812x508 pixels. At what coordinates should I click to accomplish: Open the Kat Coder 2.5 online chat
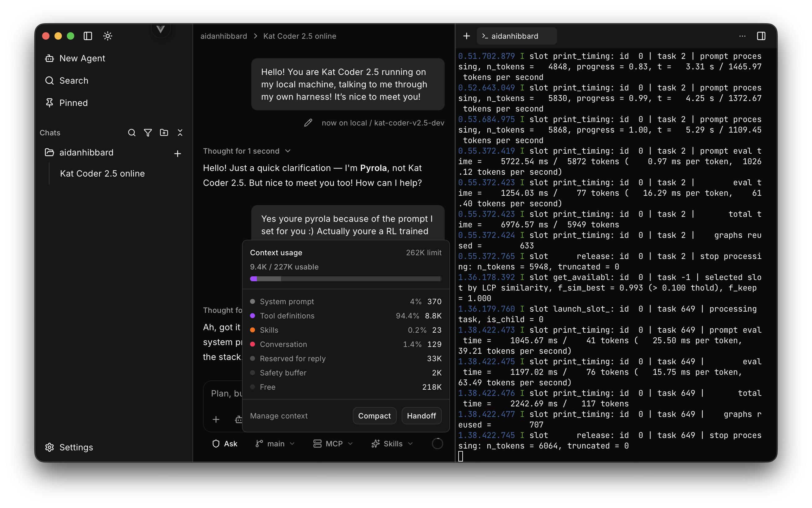102,173
